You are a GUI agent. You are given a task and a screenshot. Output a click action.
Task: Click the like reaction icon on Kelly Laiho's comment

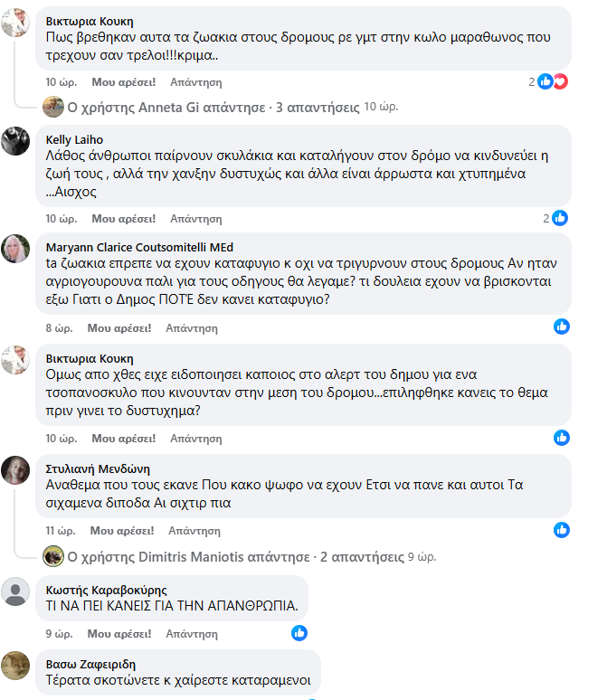(561, 218)
